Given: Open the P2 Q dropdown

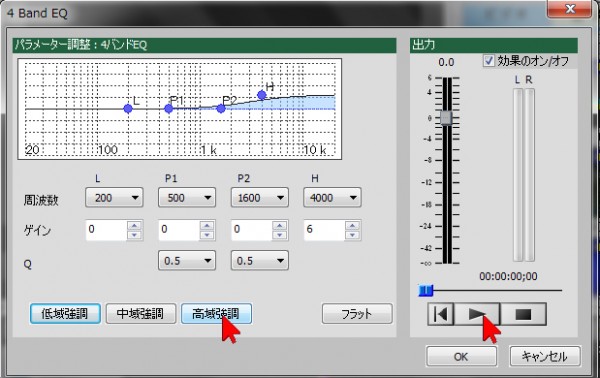Looking at the screenshot, I should (x=259, y=261).
